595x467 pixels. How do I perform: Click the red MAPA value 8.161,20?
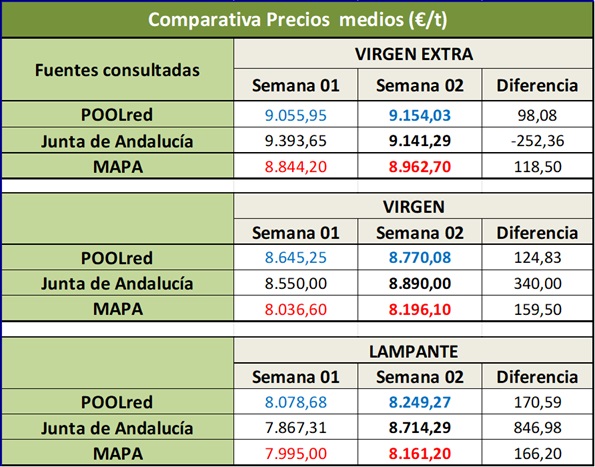coord(420,453)
